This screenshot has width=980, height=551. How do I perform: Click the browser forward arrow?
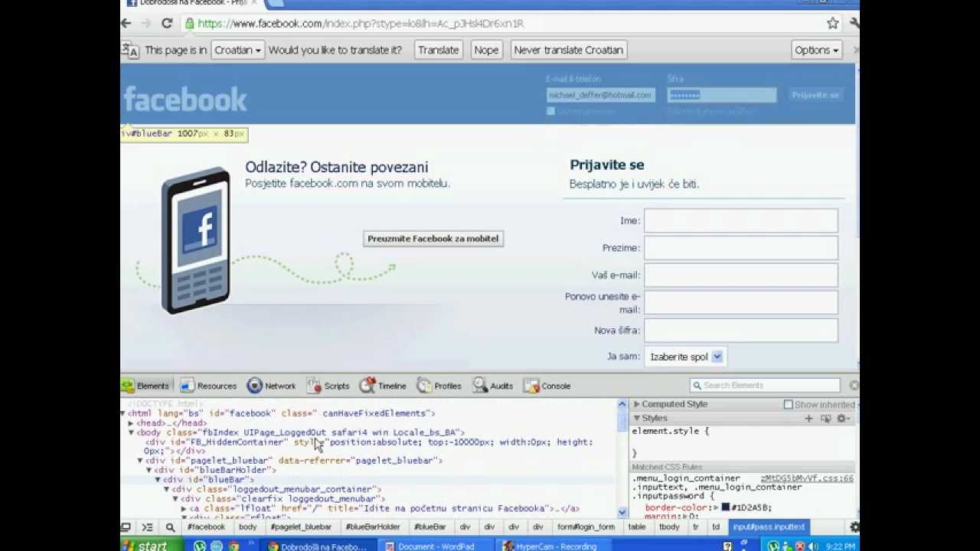[x=146, y=24]
